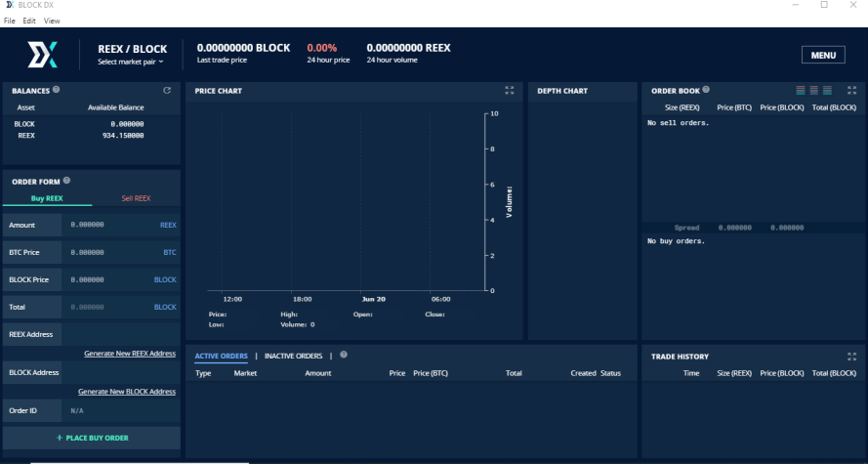Image resolution: width=868 pixels, height=464 pixels.
Task: Focus the REEX Address input field
Action: 121,334
